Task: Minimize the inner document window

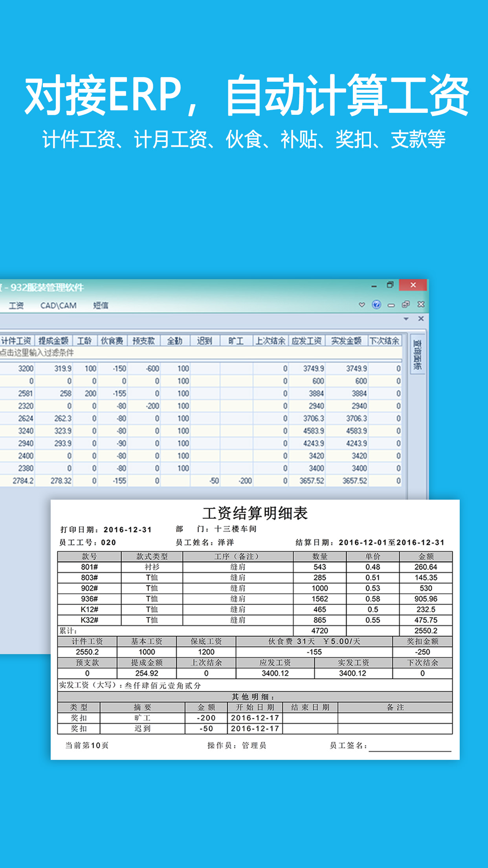Action: click(391, 305)
